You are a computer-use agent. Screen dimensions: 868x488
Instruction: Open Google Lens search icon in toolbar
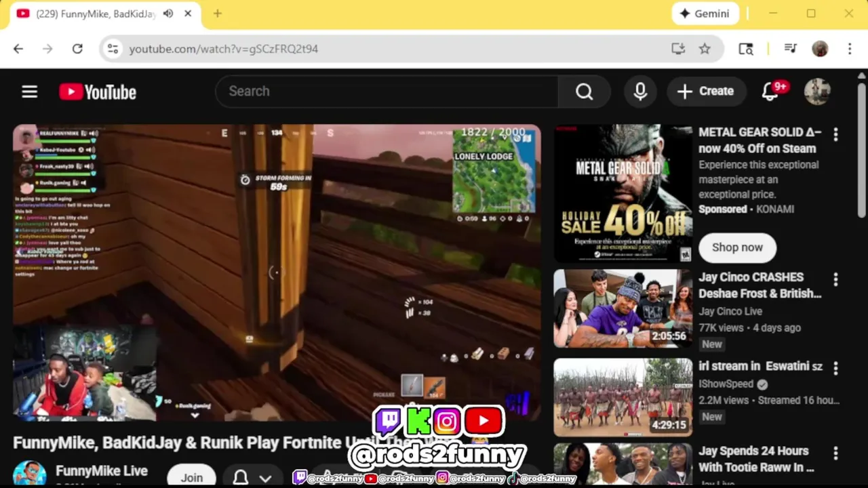coord(746,49)
